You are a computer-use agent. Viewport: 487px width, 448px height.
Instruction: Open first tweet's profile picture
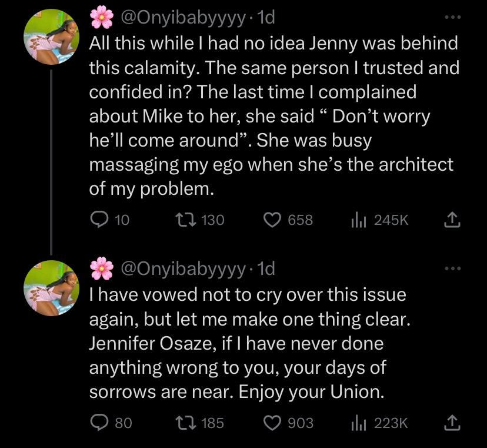52,36
